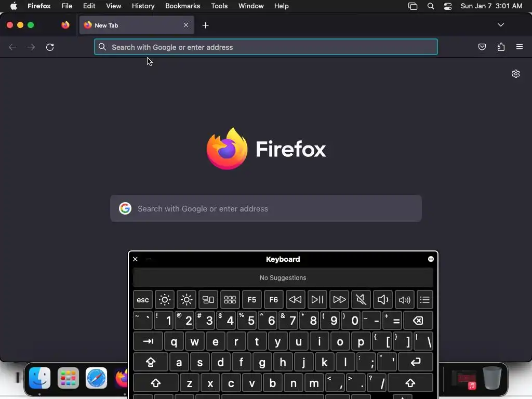
Task: Open Finder from the Dock
Action: 39,378
